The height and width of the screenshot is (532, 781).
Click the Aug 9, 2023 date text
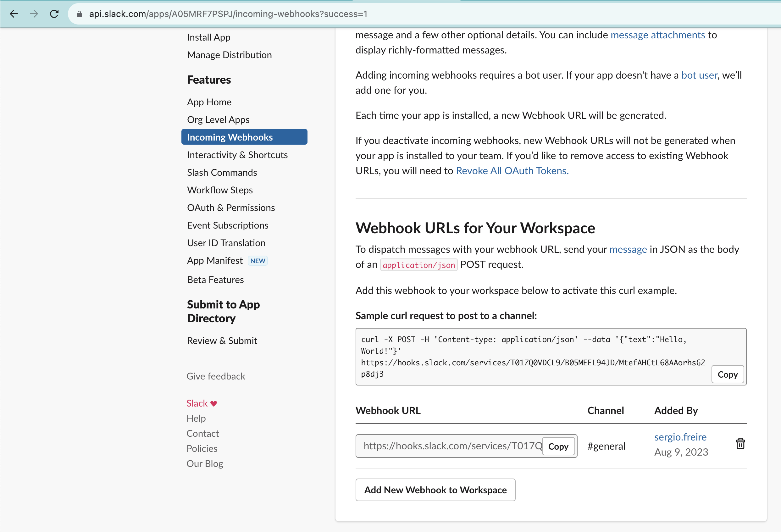(681, 452)
